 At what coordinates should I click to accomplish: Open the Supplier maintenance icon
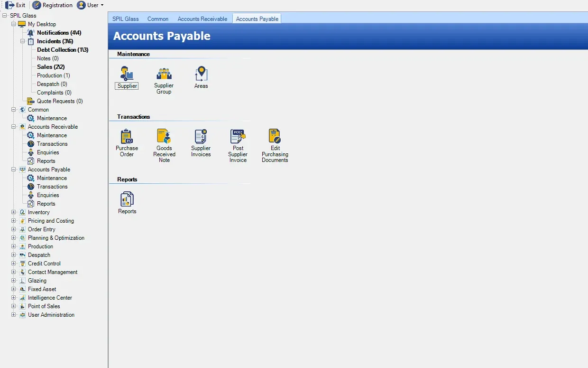[127, 74]
